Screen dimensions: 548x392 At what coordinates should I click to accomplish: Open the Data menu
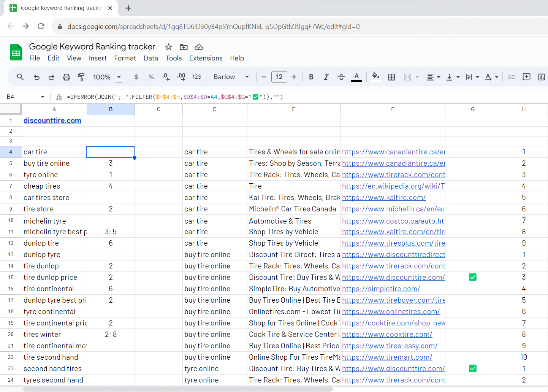tap(150, 58)
